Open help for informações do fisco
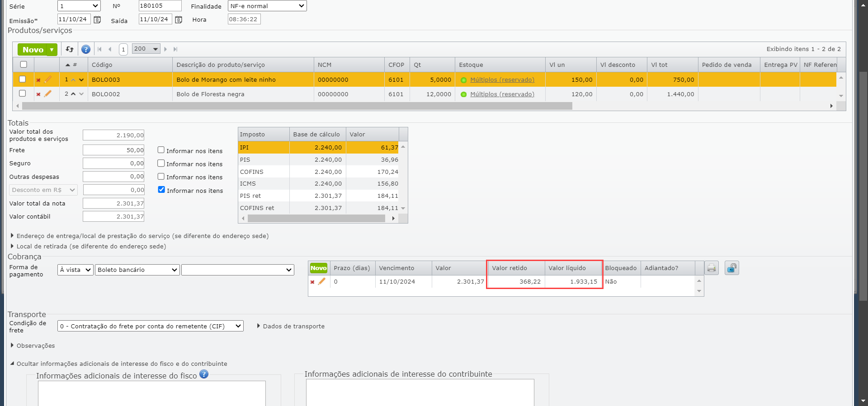 pyautogui.click(x=204, y=374)
